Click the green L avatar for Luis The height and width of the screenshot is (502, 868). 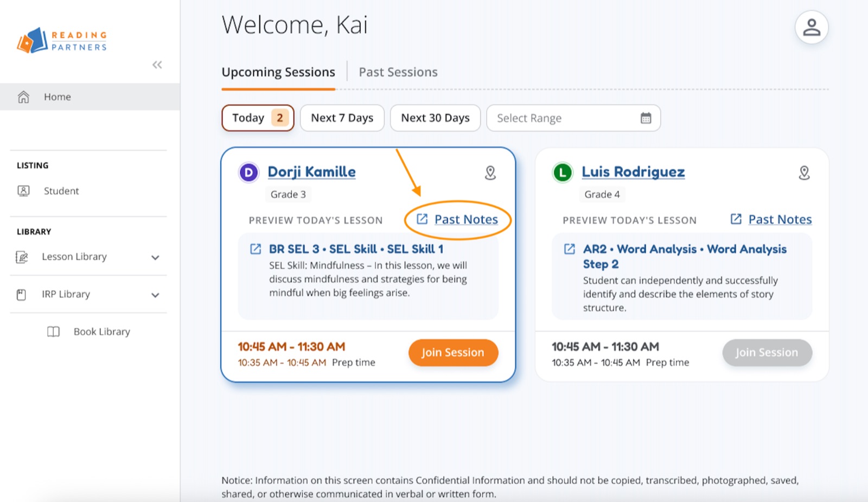[x=563, y=173]
